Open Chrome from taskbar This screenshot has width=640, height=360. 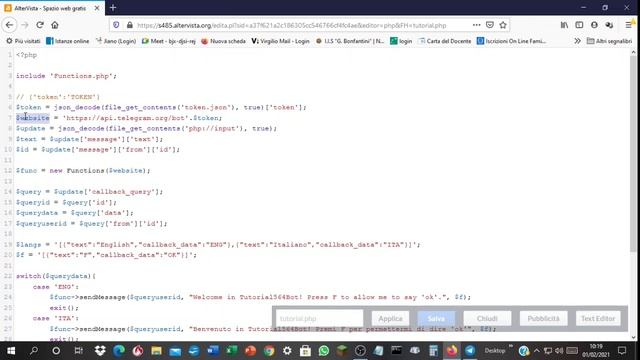click(269, 351)
